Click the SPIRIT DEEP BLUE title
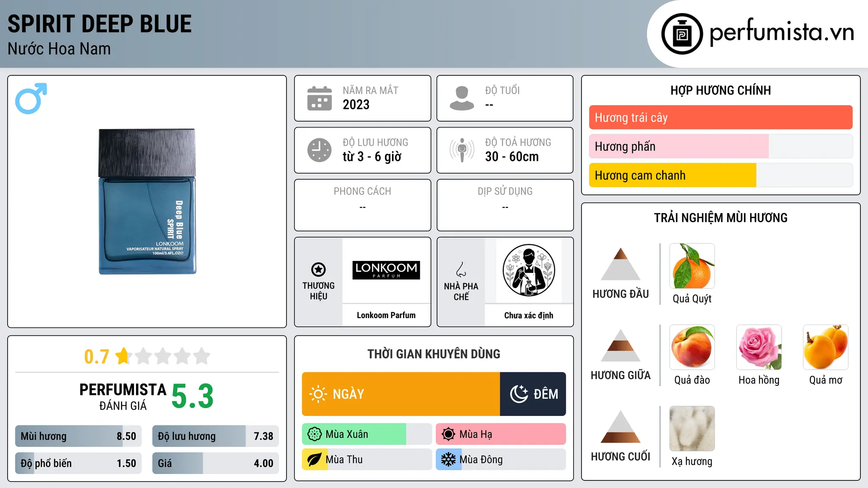The width and height of the screenshot is (868, 488). point(100,24)
